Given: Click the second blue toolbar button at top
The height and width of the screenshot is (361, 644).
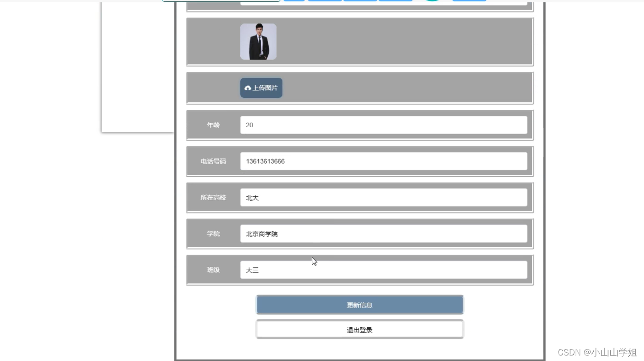Looking at the screenshot, I should tap(325, 1).
